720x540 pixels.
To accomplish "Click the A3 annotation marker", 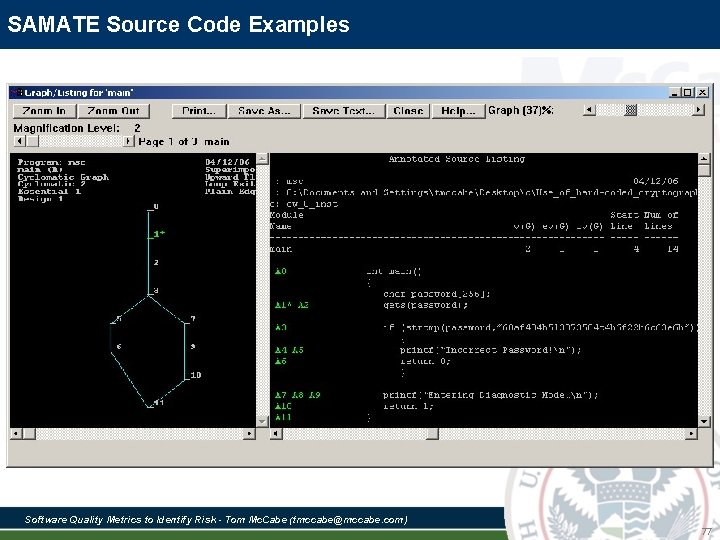I will point(281,327).
